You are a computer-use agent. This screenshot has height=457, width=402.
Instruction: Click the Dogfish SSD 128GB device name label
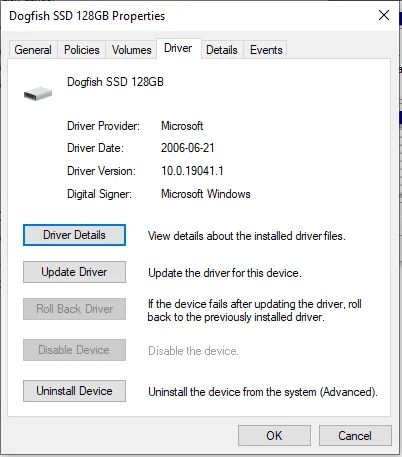click(x=115, y=82)
